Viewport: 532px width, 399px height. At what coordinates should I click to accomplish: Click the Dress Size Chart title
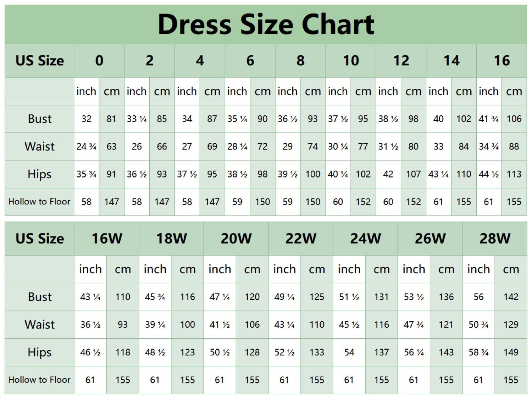(x=266, y=24)
